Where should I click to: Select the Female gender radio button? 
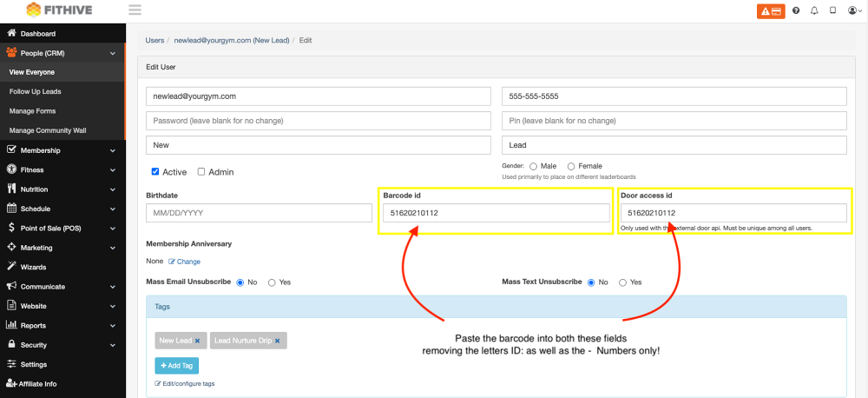pos(571,166)
